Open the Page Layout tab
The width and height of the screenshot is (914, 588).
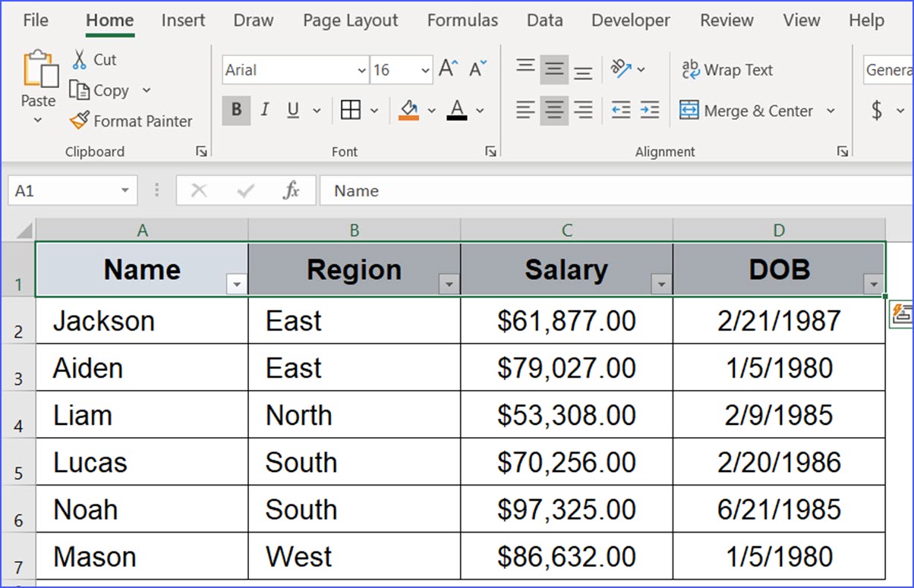coord(350,21)
